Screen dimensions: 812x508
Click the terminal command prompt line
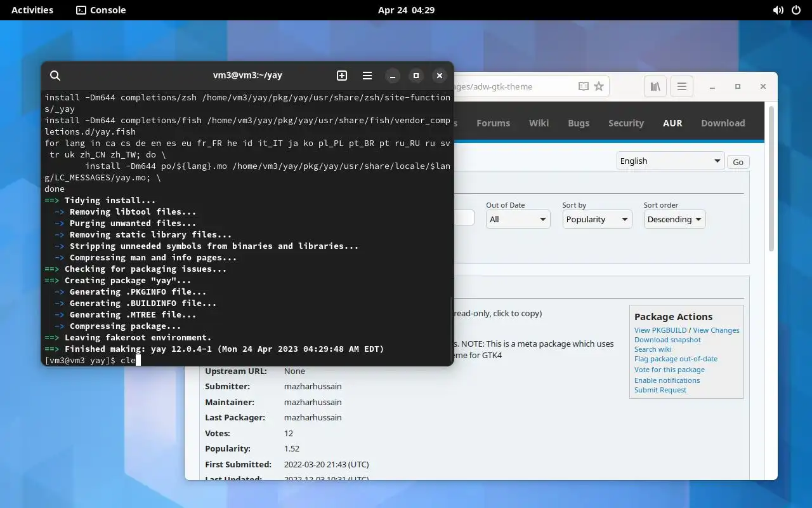click(247, 360)
